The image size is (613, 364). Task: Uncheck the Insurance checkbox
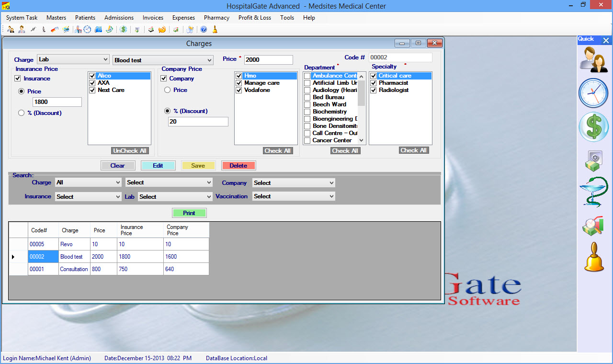point(18,79)
